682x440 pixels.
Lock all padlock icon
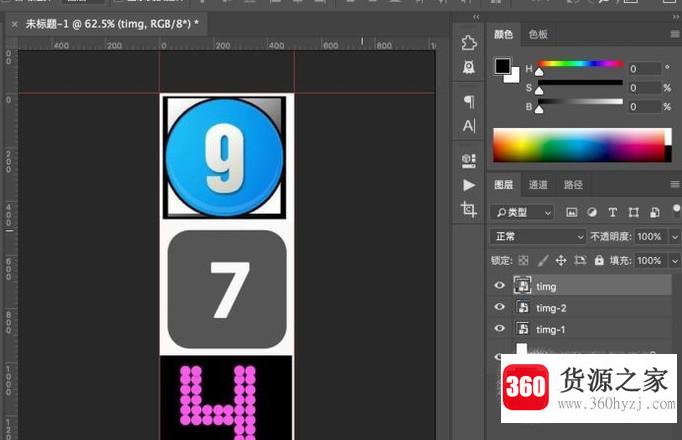click(x=599, y=260)
